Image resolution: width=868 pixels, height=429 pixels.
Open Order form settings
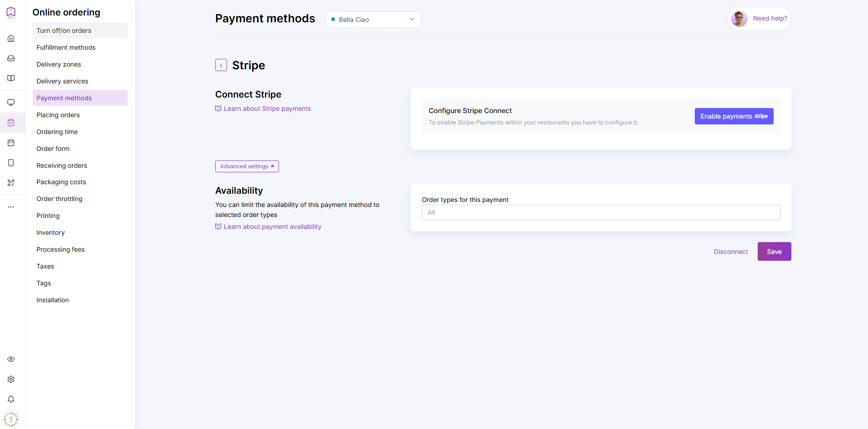click(x=80, y=149)
